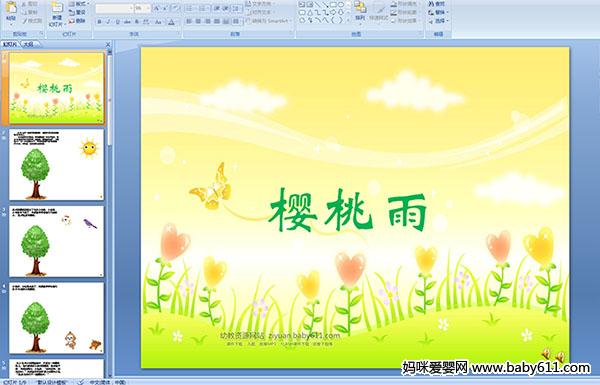Click the Select button in editing group

click(x=438, y=21)
